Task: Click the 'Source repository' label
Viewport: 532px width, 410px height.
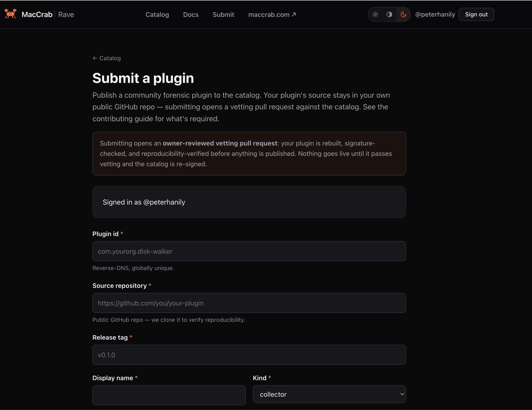Action: pos(119,286)
